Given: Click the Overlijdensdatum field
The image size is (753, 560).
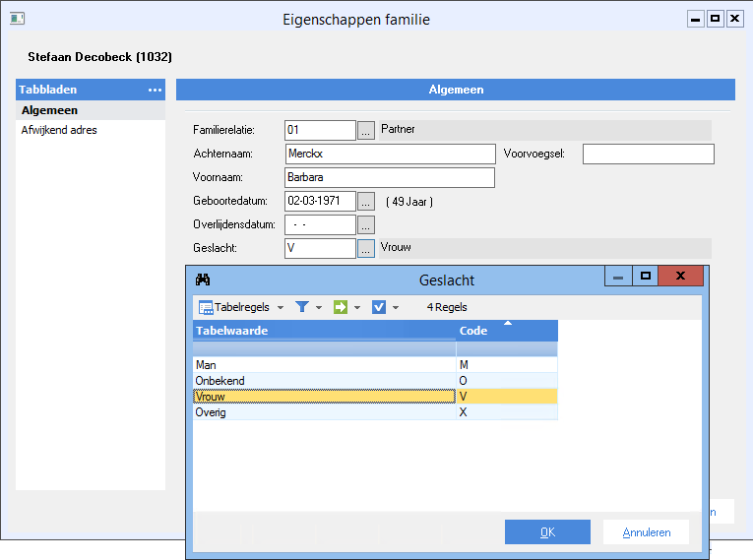Looking at the screenshot, I should 320,224.
